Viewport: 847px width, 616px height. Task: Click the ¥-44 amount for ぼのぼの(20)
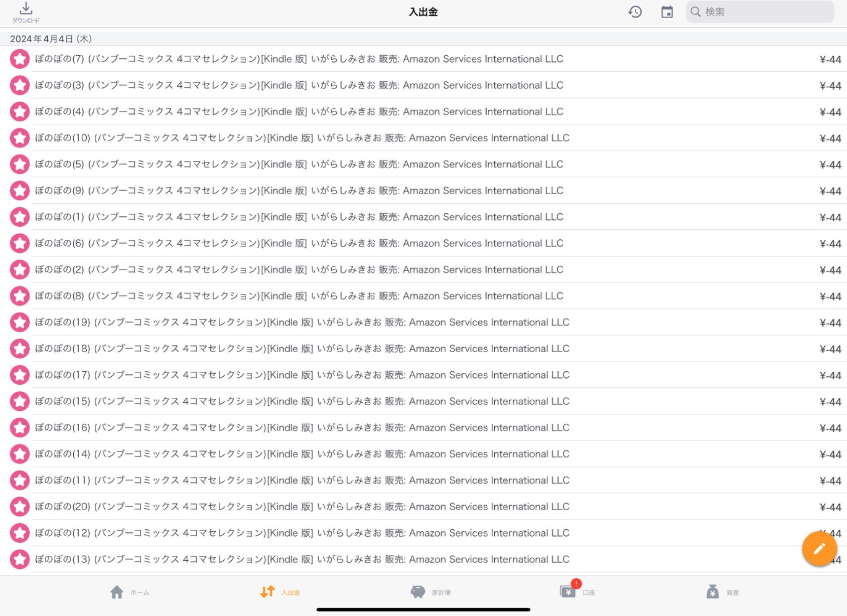tap(830, 507)
